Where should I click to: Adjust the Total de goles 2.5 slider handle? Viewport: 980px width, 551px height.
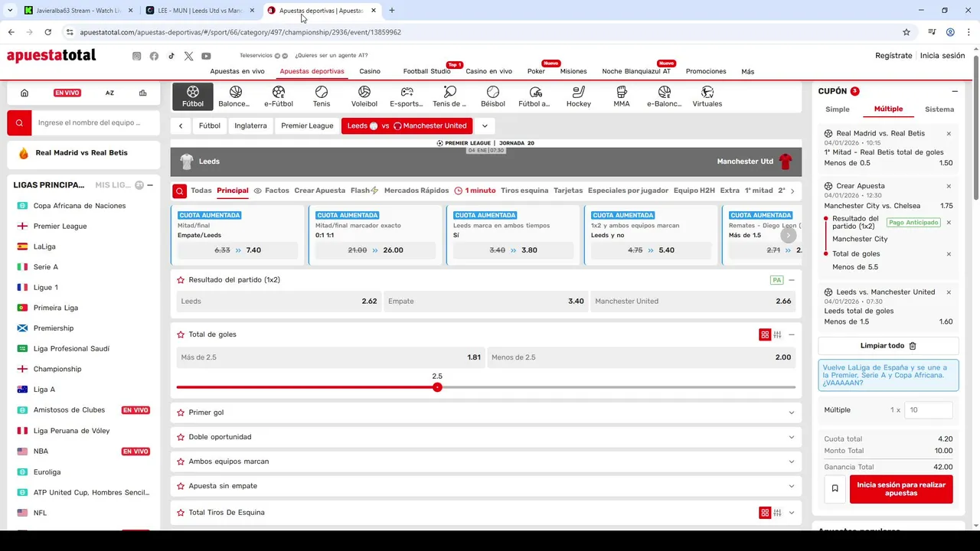tap(437, 387)
